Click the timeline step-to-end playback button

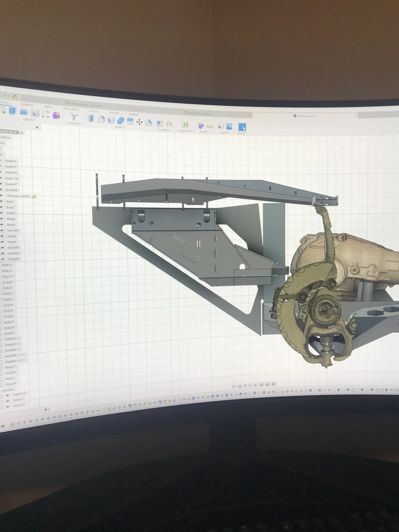pyautogui.click(x=3, y=426)
